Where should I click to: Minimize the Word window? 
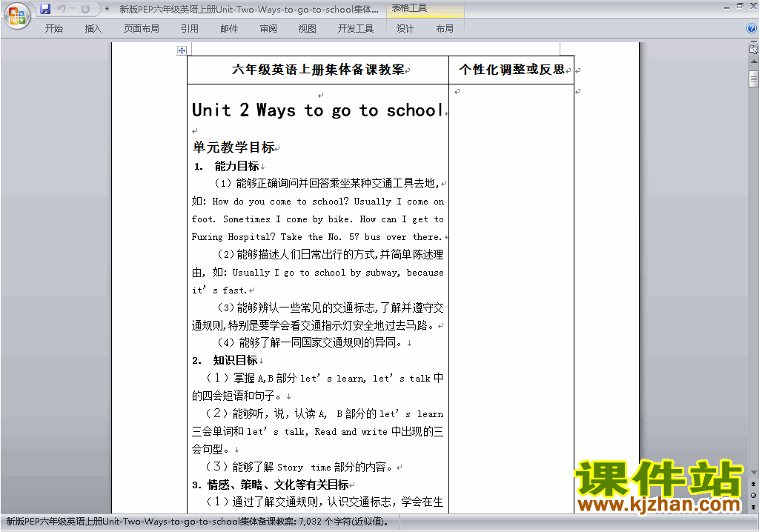tap(726, 7)
